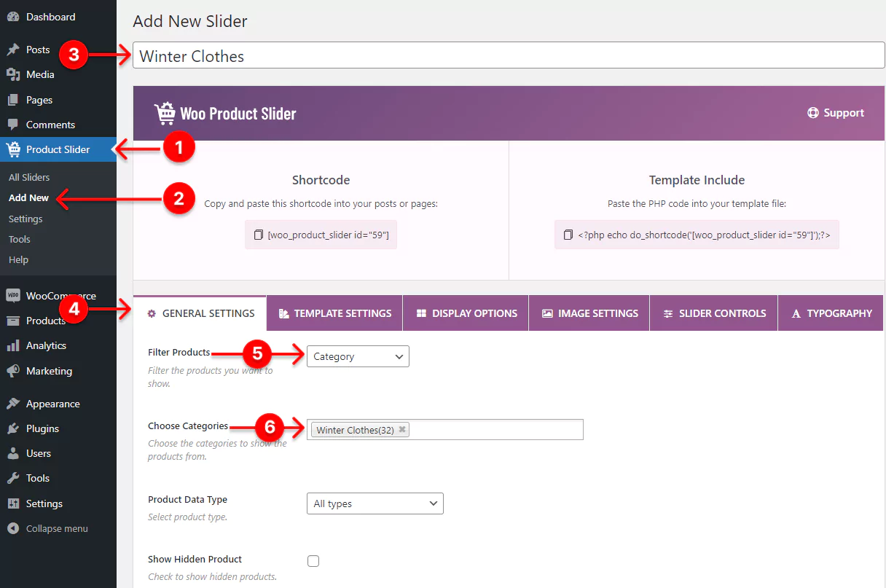Image resolution: width=886 pixels, height=588 pixels.
Task: Click the PHP do_shortcode code text
Action: click(x=704, y=235)
